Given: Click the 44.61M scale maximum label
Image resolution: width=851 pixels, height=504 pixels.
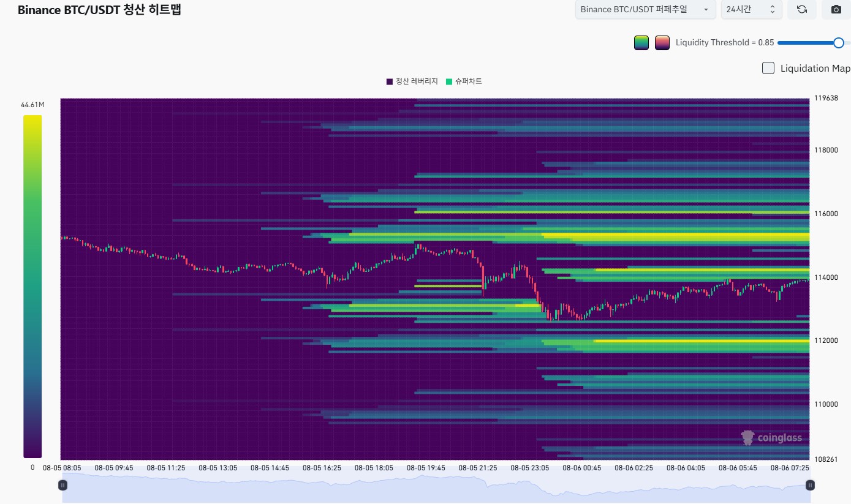Looking at the screenshot, I should click(x=32, y=105).
